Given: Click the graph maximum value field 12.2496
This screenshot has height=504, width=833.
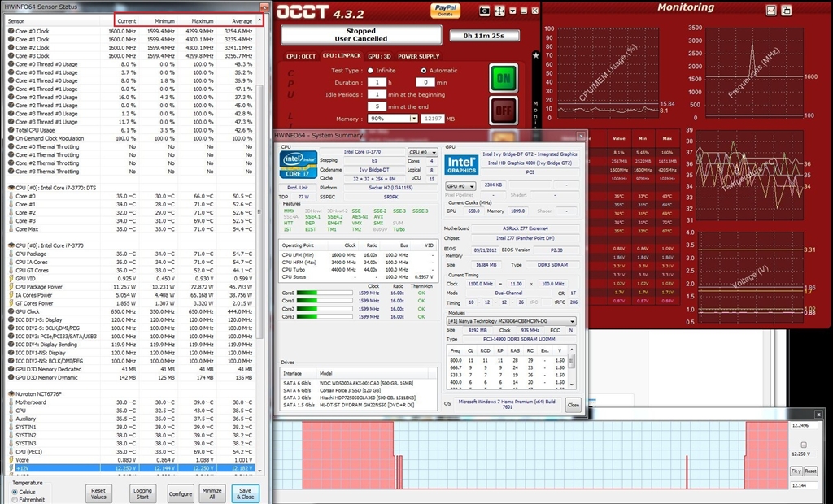Looking at the screenshot, I should click(x=803, y=425).
